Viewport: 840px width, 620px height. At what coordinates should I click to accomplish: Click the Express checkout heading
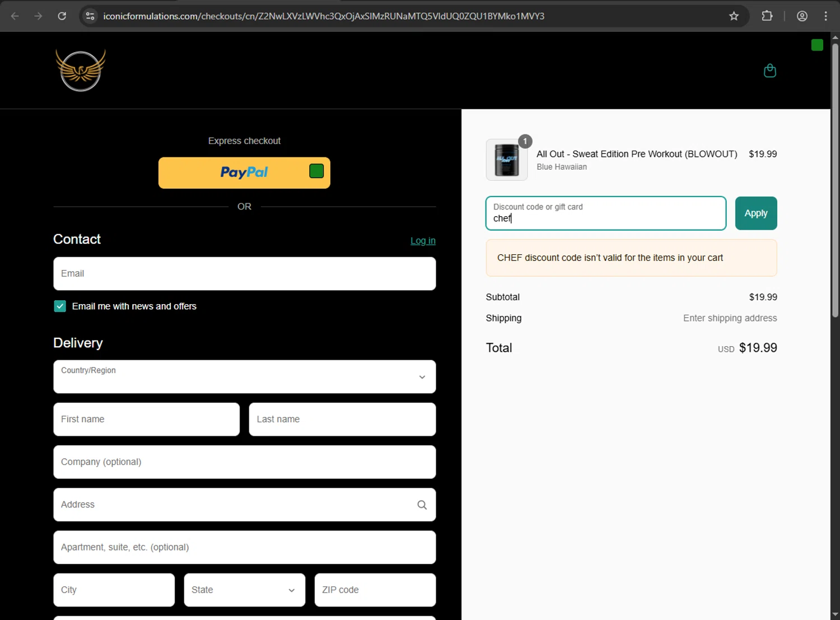click(x=244, y=141)
